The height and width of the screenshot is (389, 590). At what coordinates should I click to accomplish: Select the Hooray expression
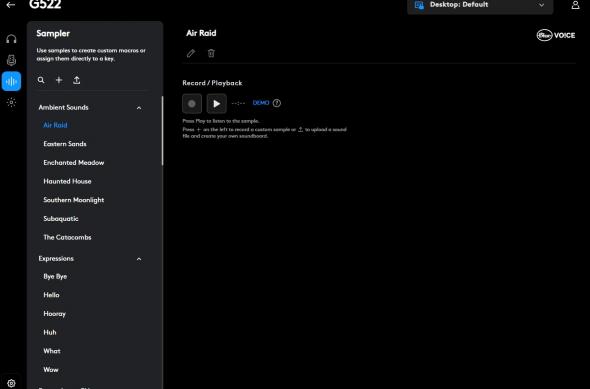click(55, 314)
